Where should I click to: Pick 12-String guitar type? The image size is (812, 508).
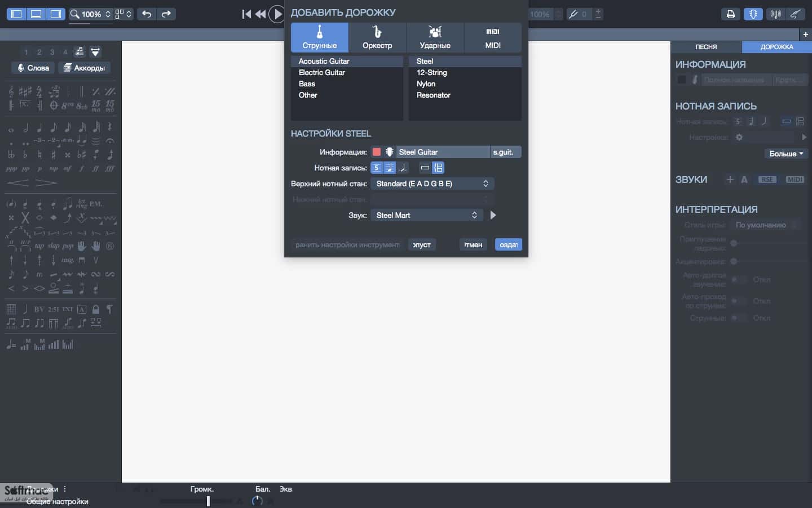(x=465, y=72)
